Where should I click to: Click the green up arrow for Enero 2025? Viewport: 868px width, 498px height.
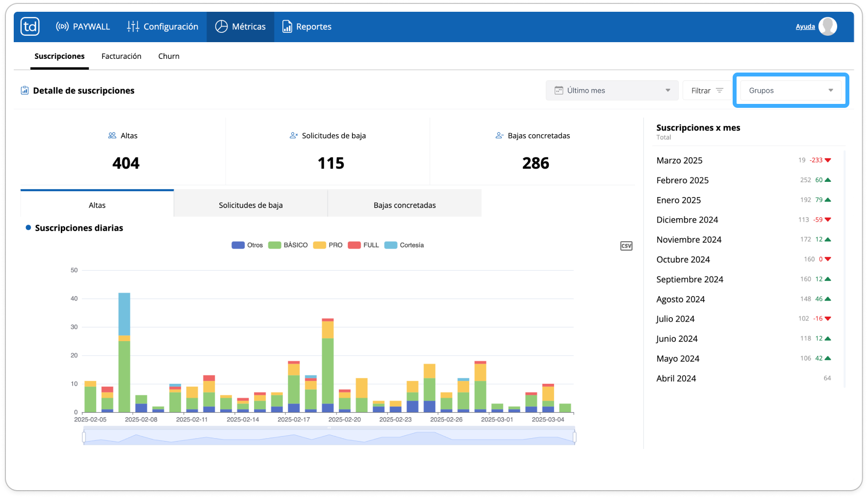tap(828, 200)
